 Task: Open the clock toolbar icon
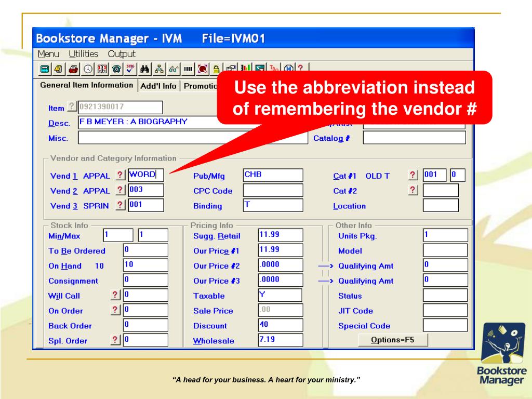88,69
